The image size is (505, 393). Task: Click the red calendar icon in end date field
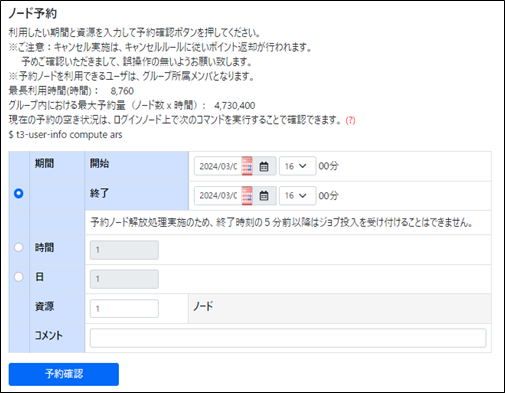pos(247,195)
